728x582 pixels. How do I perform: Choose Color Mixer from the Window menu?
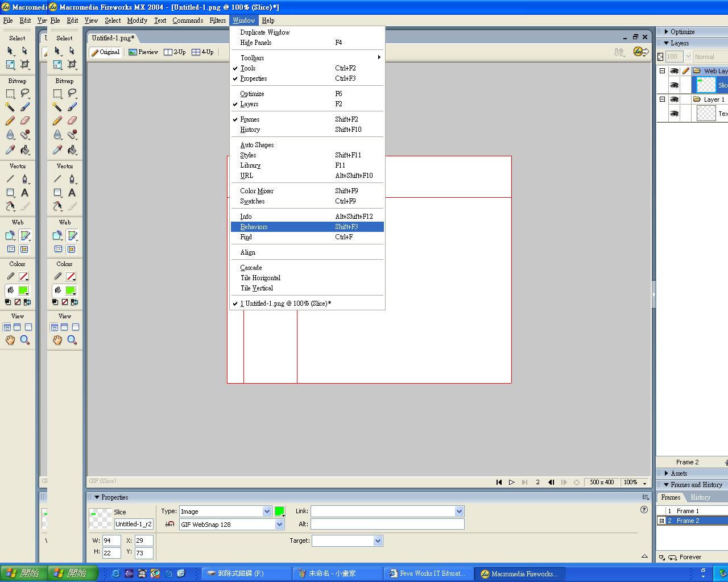[308, 191]
